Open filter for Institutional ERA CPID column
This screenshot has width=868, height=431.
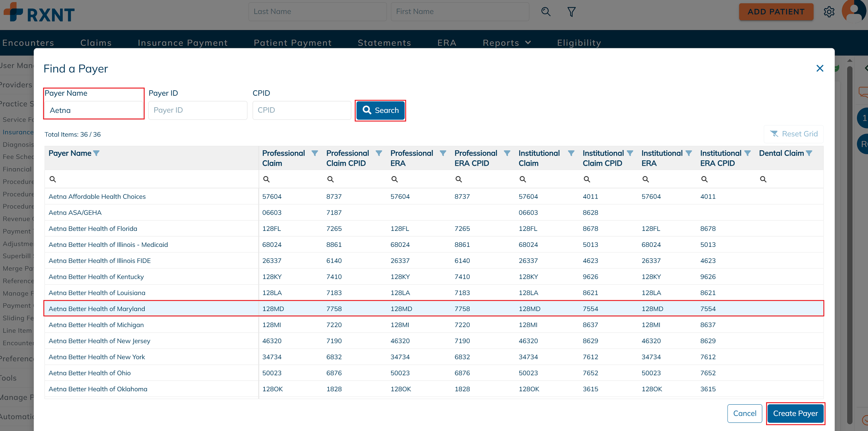[x=747, y=153]
